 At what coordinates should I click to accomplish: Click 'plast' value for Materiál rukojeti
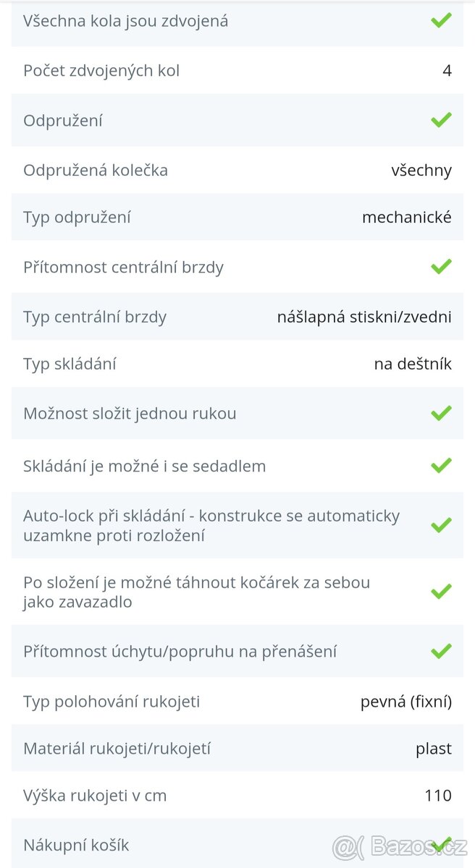tap(434, 749)
